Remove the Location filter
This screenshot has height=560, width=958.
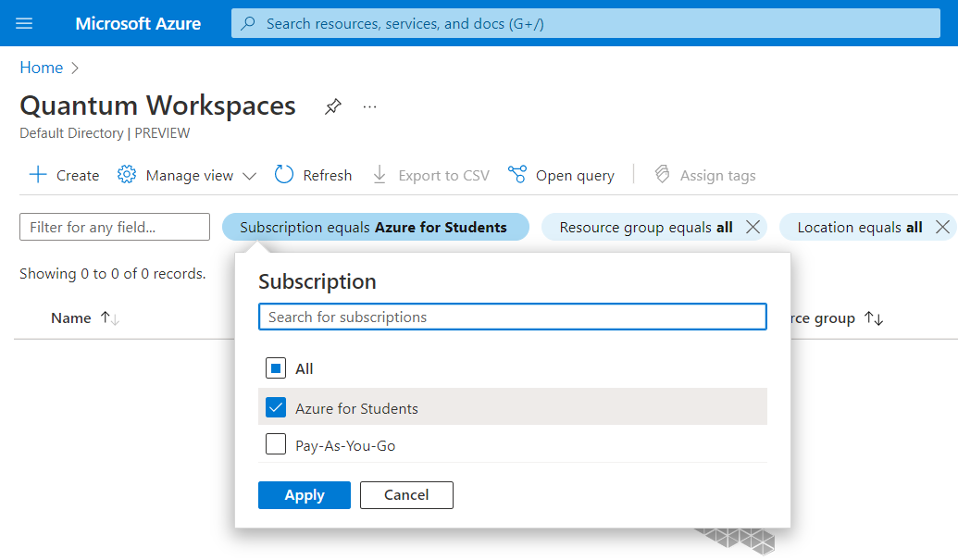pos(942,228)
